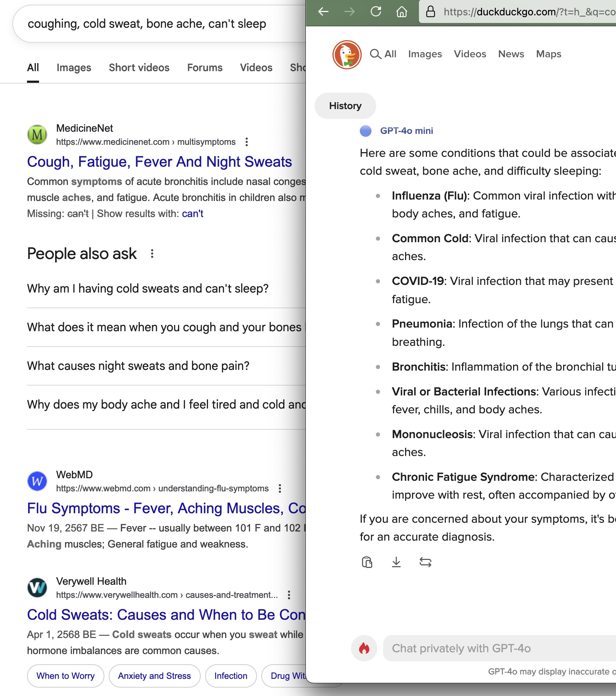Click the 'Pneumonia' bold text

point(422,324)
